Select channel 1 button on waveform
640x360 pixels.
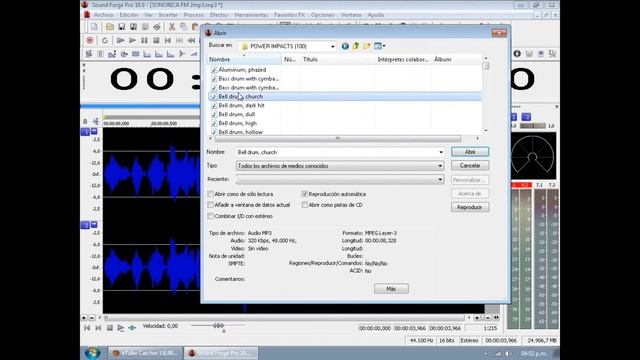85,132
